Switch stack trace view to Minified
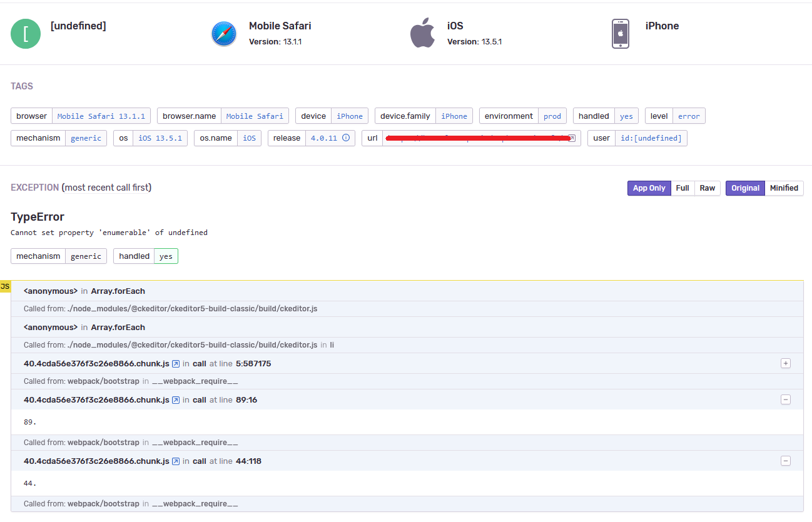The width and height of the screenshot is (812, 522). 784,188
